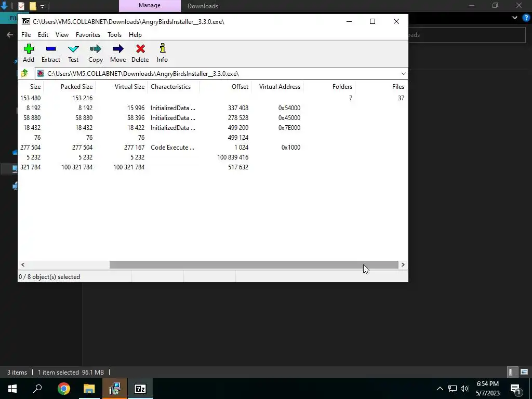
Task: Open the View menu
Action: click(62, 35)
